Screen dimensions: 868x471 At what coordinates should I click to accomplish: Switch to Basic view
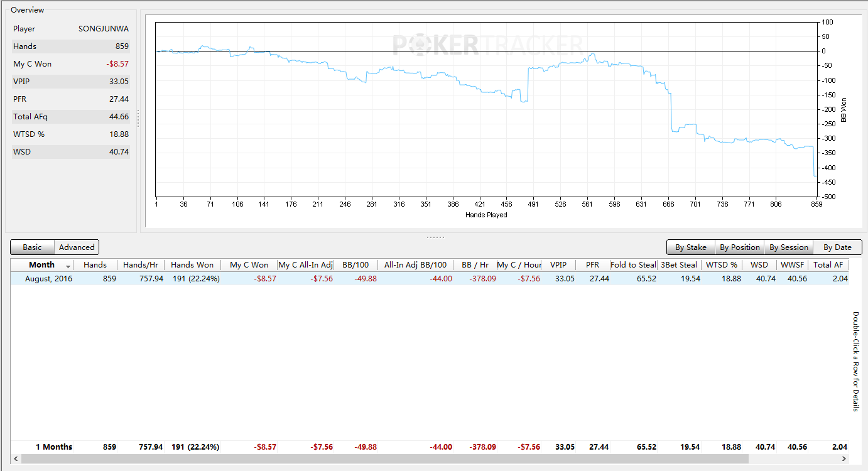tap(33, 247)
